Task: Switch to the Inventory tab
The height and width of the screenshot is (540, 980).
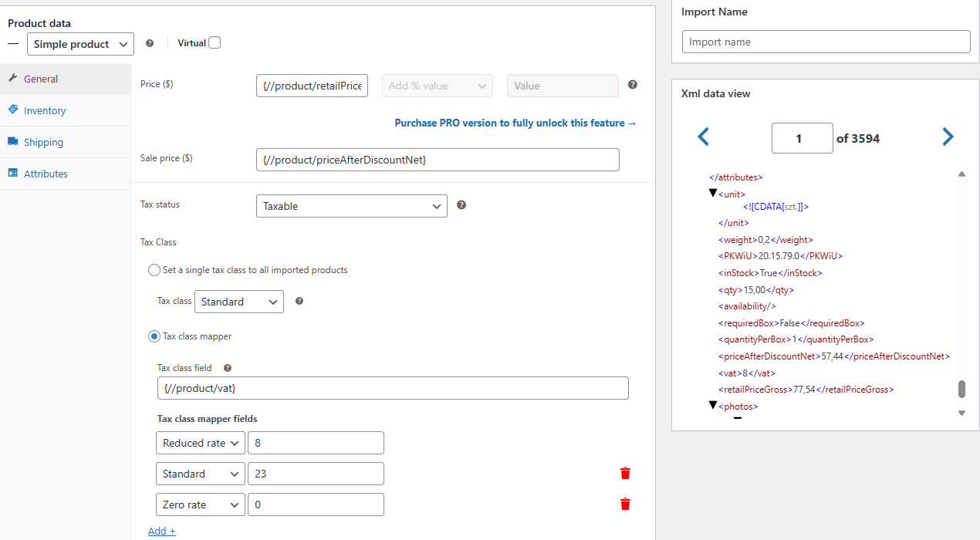Action: click(x=65, y=110)
